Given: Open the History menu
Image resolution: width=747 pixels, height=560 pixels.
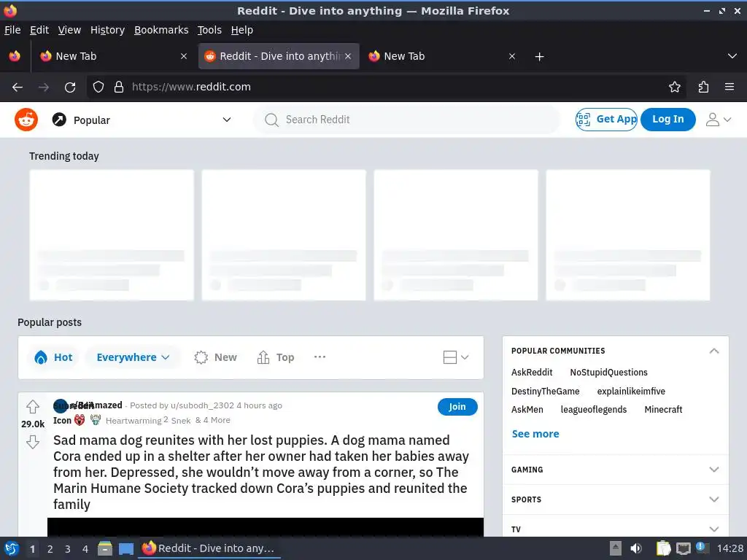Looking at the screenshot, I should coord(107,30).
